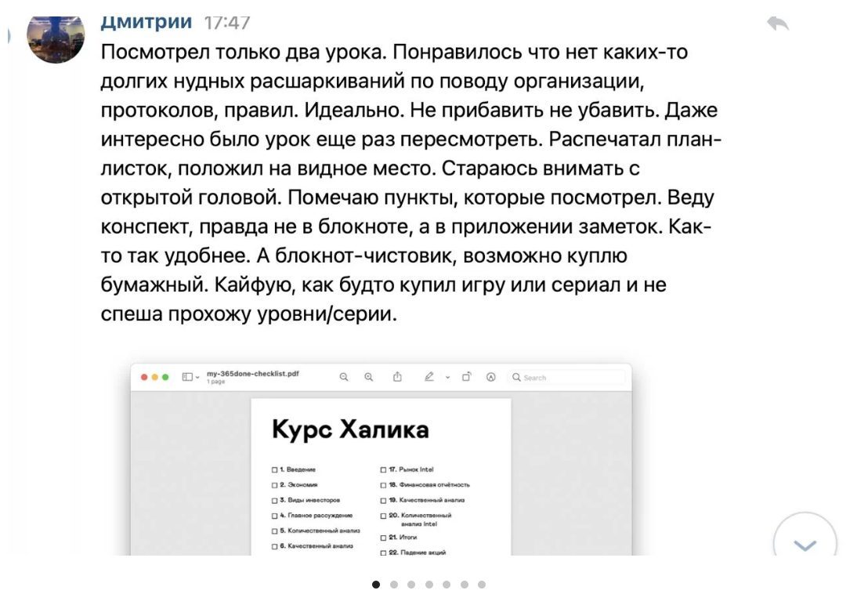
Task: Focus the Search field in Preview
Action: 567,377
